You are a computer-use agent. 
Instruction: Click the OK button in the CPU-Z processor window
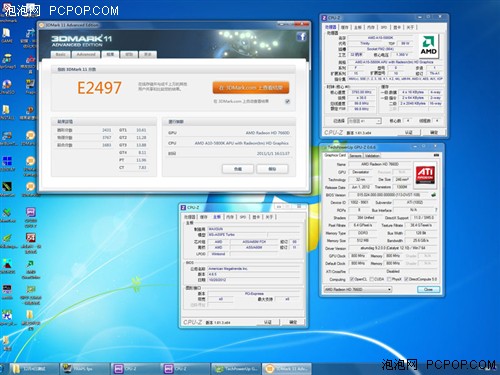point(433,132)
